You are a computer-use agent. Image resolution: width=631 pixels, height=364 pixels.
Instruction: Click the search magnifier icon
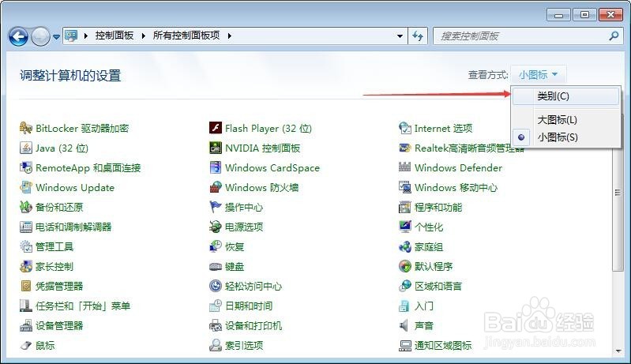coord(614,36)
